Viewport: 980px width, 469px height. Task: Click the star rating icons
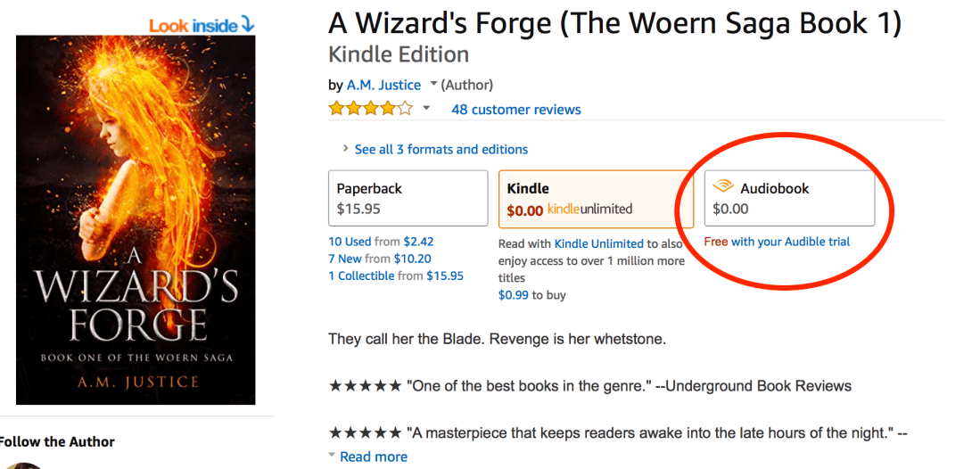click(x=370, y=110)
